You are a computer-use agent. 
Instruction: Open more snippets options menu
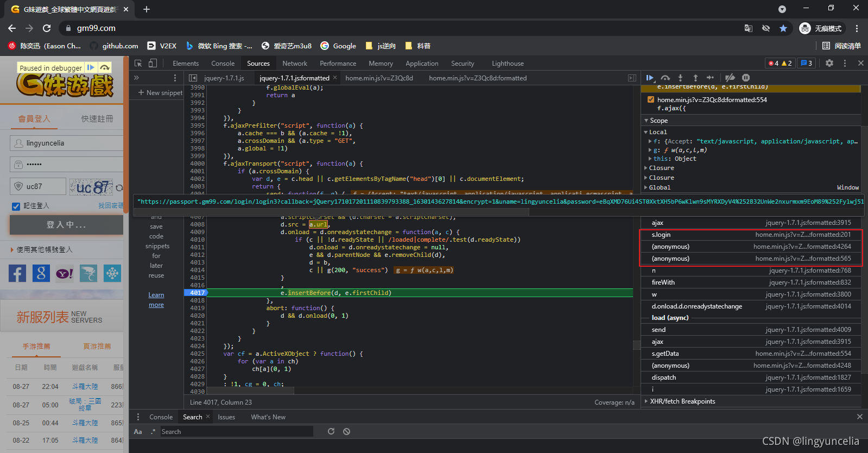pyautogui.click(x=175, y=78)
